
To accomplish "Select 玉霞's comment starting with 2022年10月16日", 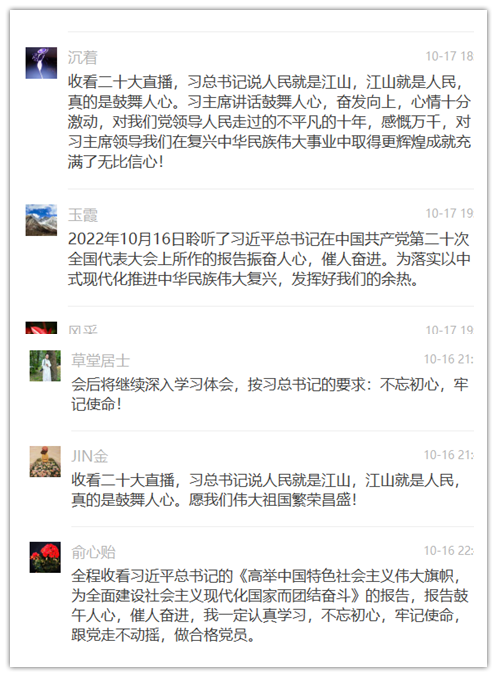I will pos(269,259).
